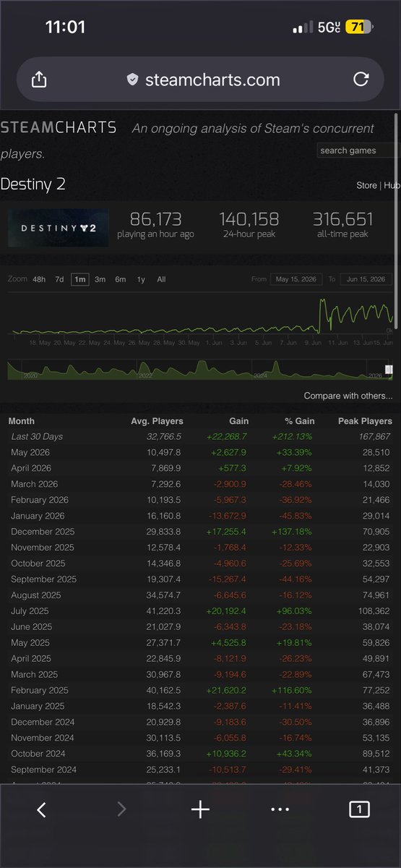The image size is (401, 868).
Task: Open new tab with plus icon
Action: [200, 810]
